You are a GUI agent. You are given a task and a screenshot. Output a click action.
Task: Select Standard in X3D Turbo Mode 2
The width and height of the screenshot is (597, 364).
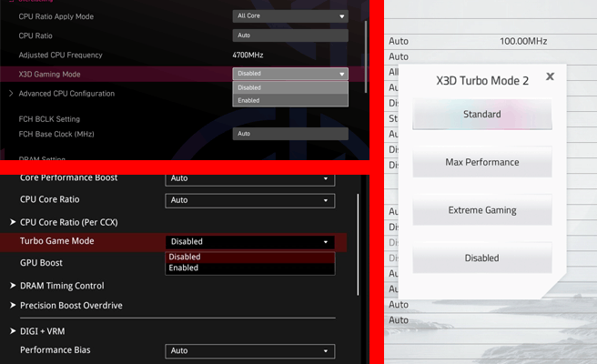coord(482,115)
